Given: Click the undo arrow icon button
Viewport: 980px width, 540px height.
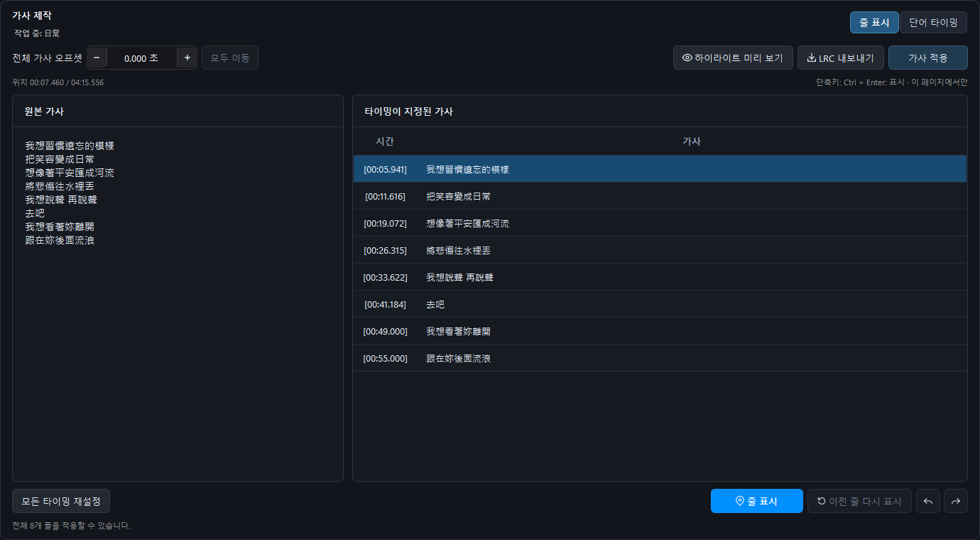Looking at the screenshot, I should point(927,501).
